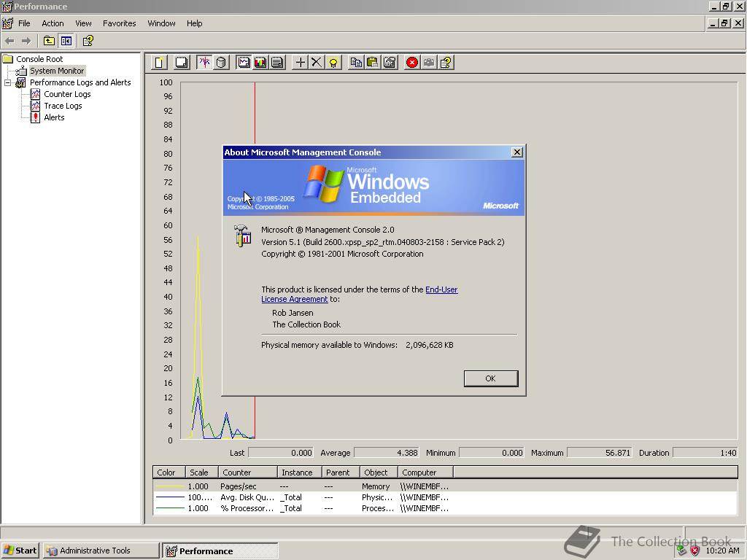Image resolution: width=747 pixels, height=560 pixels.
Task: Click the Object column header
Action: 379,472
